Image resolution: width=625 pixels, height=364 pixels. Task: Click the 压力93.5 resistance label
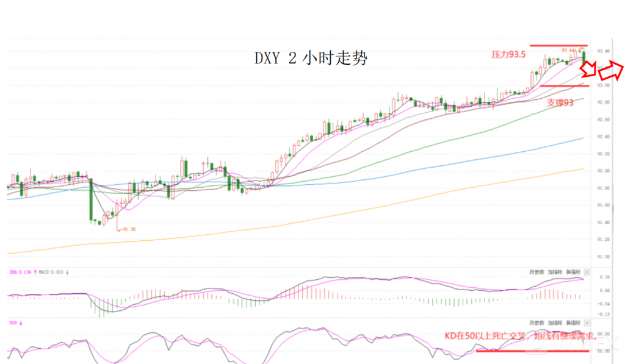(x=508, y=54)
